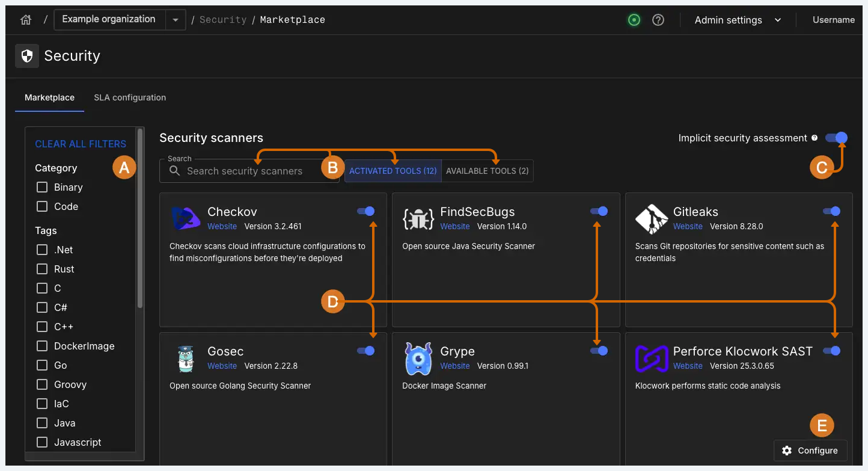Image resolution: width=868 pixels, height=471 pixels.
Task: Disable the Checkov scanner toggle
Action: pyautogui.click(x=365, y=211)
